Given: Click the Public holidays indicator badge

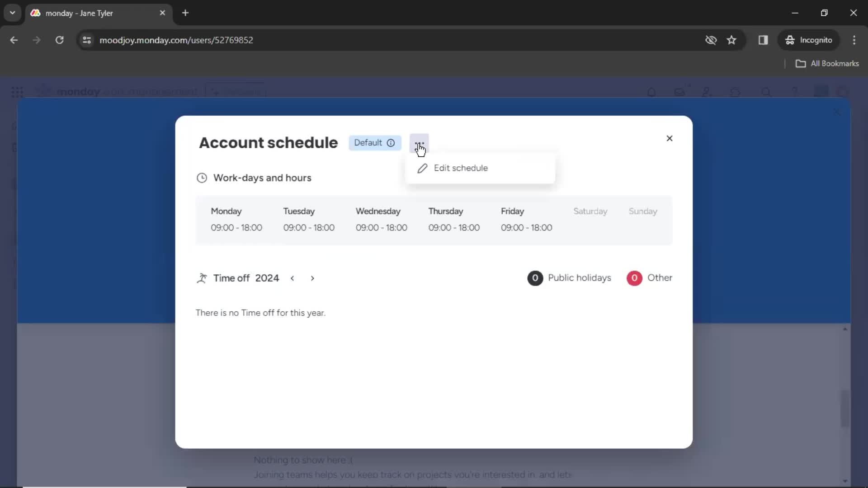Looking at the screenshot, I should 535,278.
